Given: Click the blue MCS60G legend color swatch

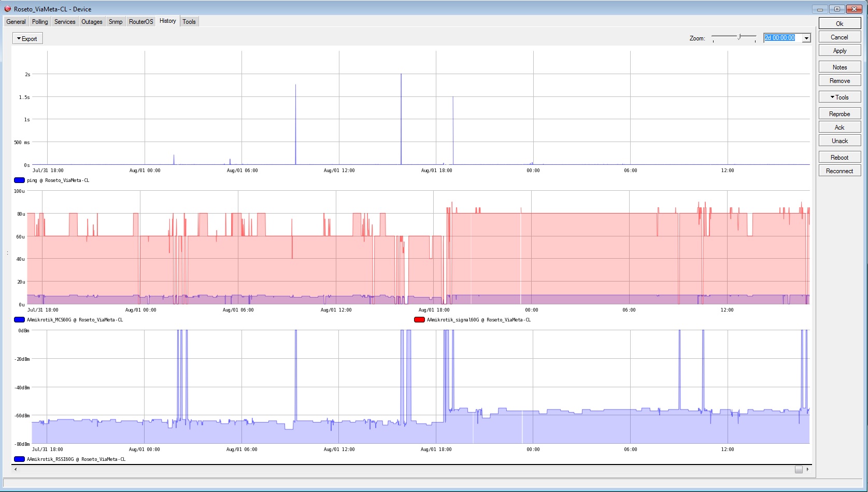Looking at the screenshot, I should 19,320.
